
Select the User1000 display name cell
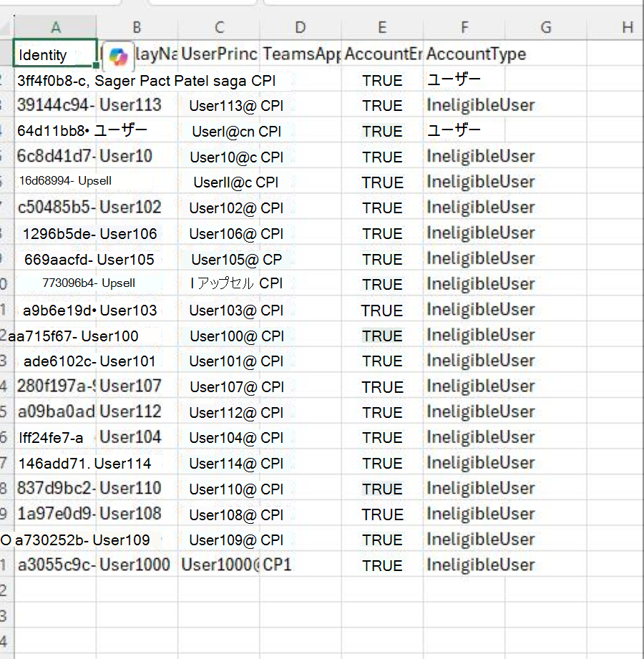click(x=137, y=565)
